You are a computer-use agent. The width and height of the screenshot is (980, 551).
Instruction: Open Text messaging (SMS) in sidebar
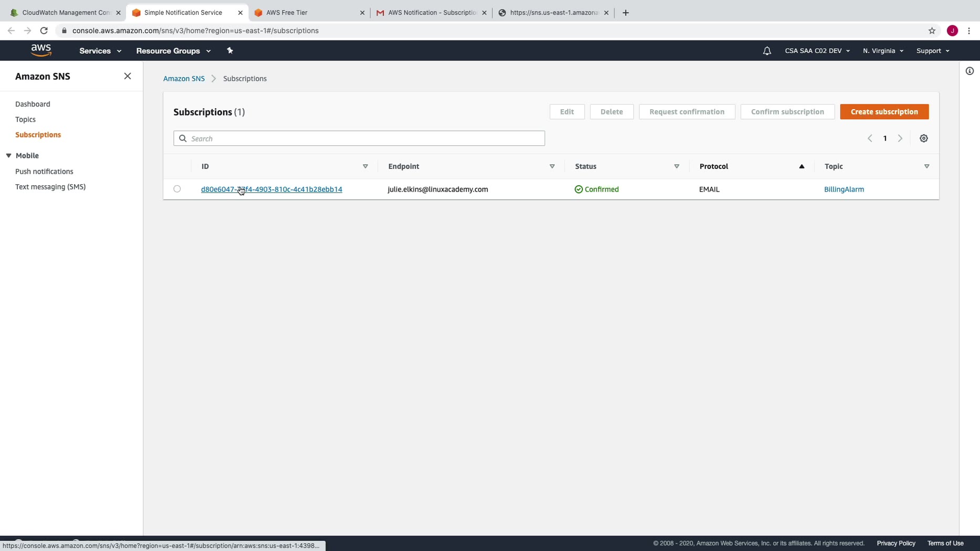(50, 186)
